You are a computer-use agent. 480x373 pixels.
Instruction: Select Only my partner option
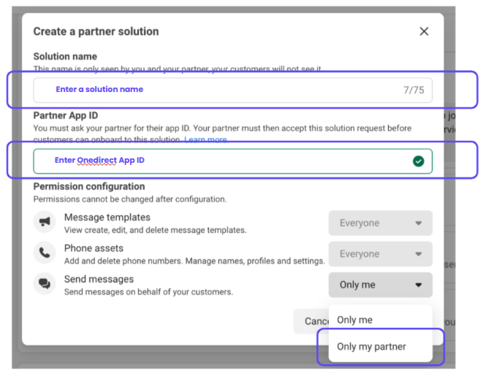coord(380,347)
